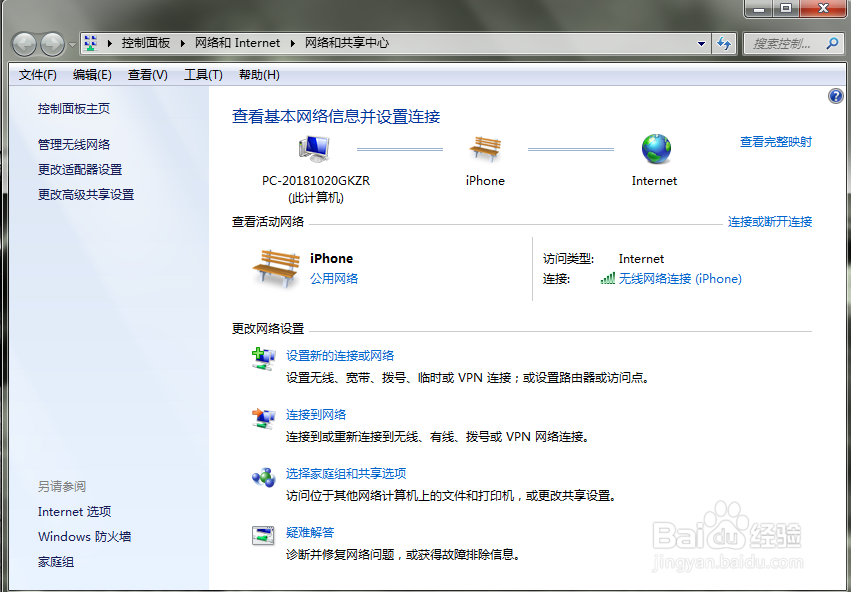Open Windows 防火墙 in the sidebar
The width and height of the screenshot is (851, 592).
(85, 537)
